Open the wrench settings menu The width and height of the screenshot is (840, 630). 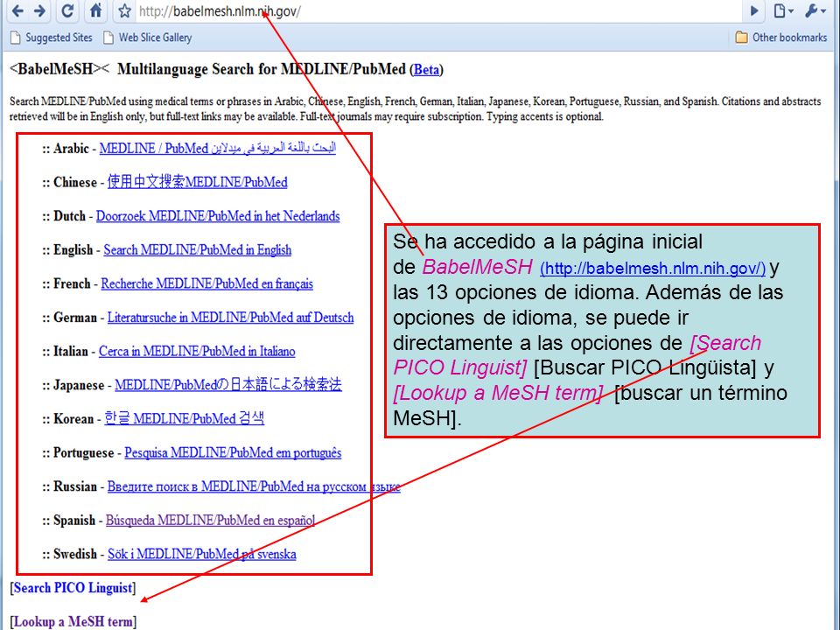click(x=815, y=10)
